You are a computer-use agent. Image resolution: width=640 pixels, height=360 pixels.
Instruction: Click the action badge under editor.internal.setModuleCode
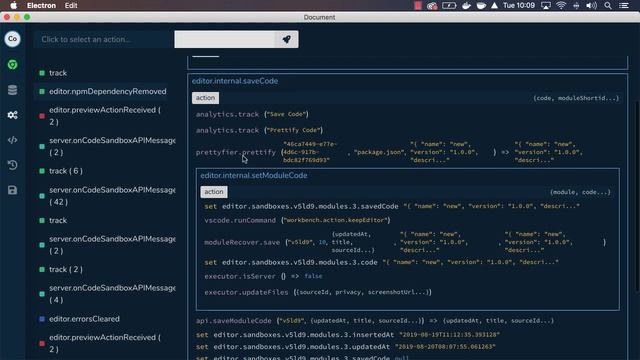click(x=214, y=192)
